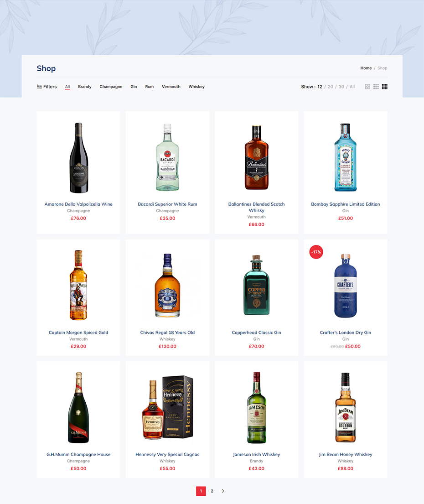Image resolution: width=424 pixels, height=504 pixels.
Task: Select the Whiskey category tab
Action: [x=196, y=87]
